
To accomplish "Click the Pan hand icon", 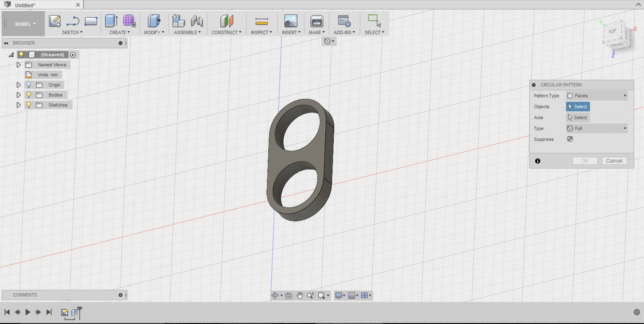I will [300, 296].
